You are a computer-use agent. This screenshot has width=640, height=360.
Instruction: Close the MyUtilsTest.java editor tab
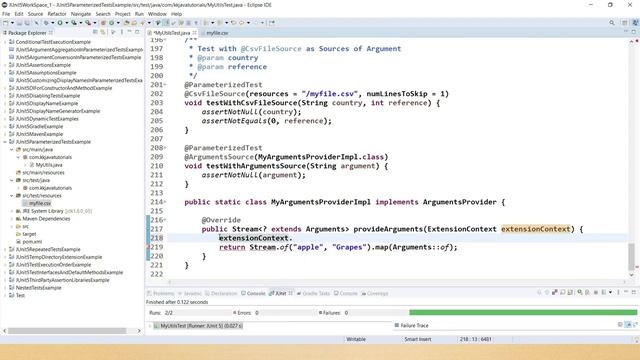194,33
